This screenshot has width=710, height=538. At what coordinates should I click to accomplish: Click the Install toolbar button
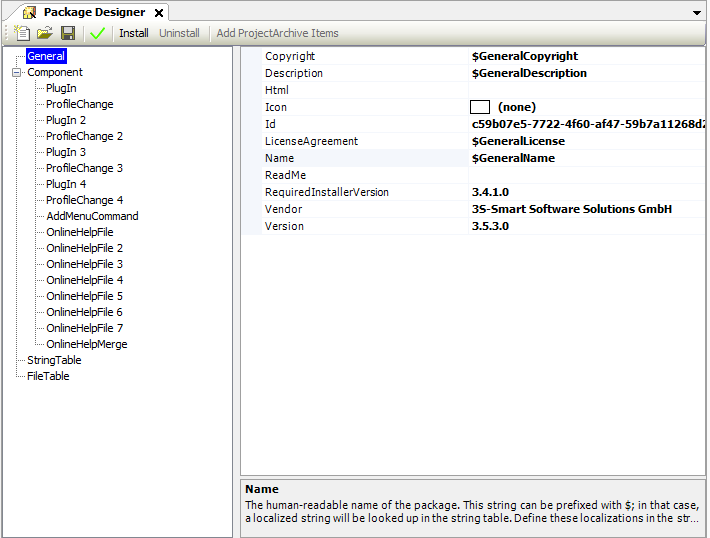pyautogui.click(x=134, y=33)
